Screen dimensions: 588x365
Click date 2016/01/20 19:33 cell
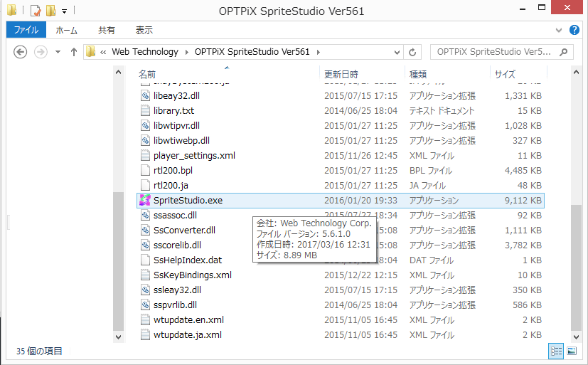point(360,201)
